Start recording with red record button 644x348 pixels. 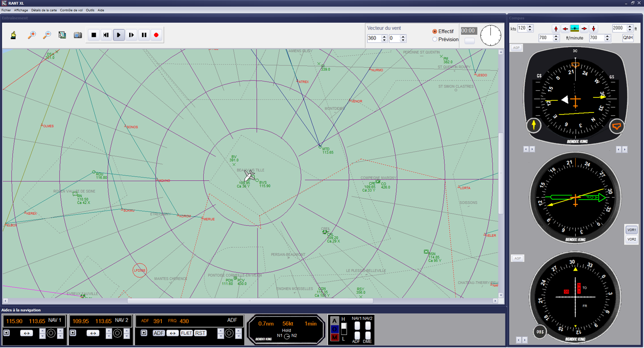tap(157, 35)
